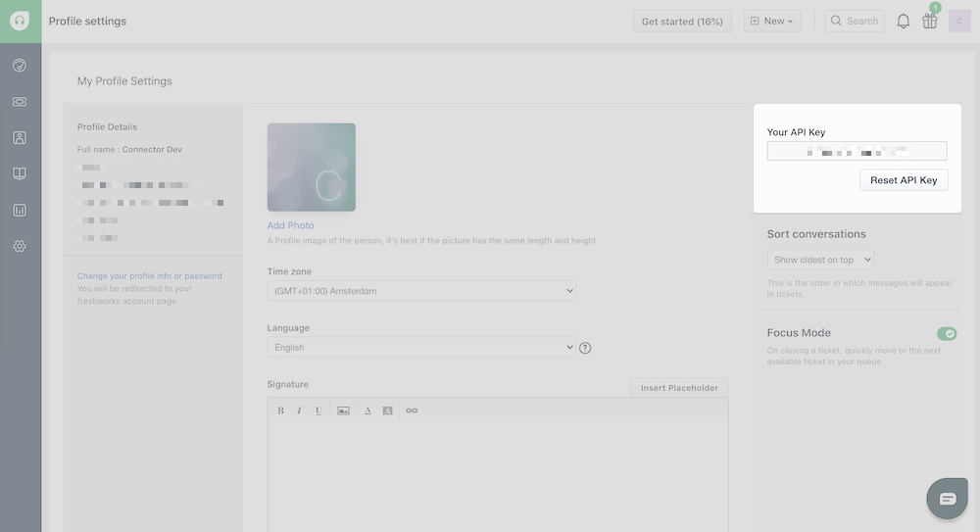
Task: Toggle italic in signature editor
Action: tap(299, 411)
